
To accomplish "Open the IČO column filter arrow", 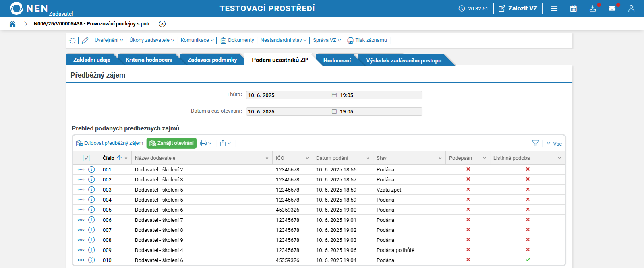I will tap(307, 158).
